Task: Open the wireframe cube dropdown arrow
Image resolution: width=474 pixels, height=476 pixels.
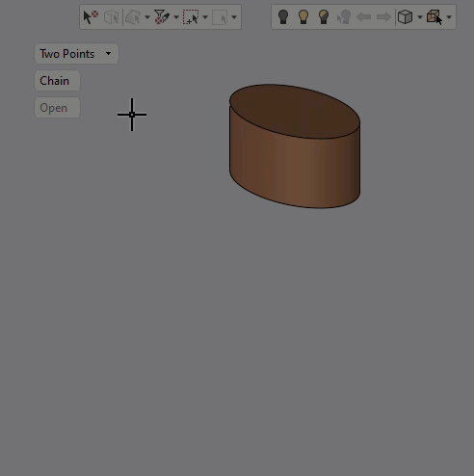Action: [x=449, y=17]
